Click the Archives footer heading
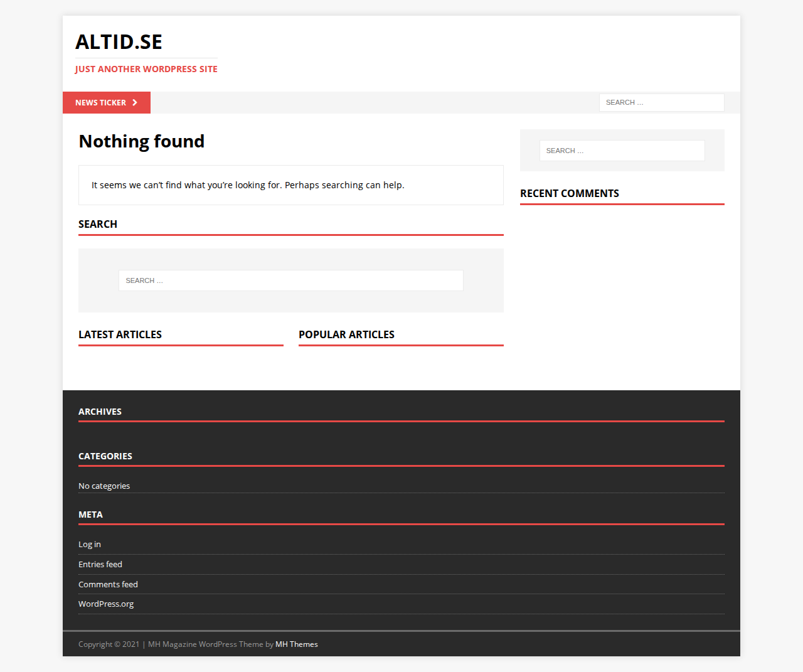Screen dimensions: 803x672 coord(100,412)
